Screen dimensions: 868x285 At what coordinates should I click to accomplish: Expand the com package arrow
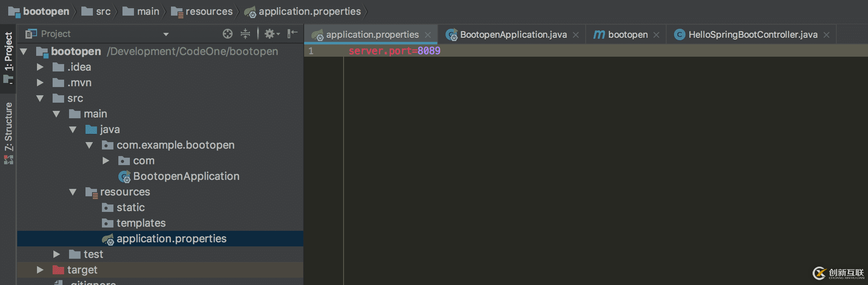[x=106, y=161]
